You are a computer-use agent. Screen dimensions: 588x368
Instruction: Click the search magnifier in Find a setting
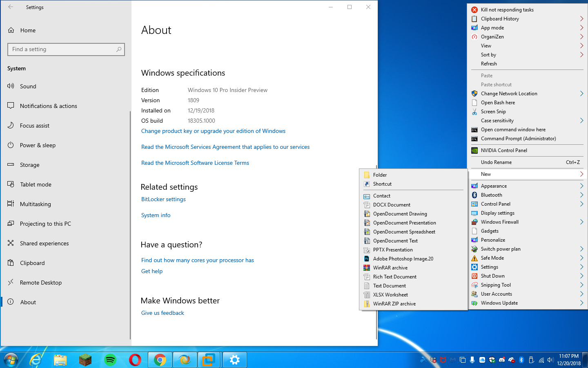pyautogui.click(x=119, y=49)
